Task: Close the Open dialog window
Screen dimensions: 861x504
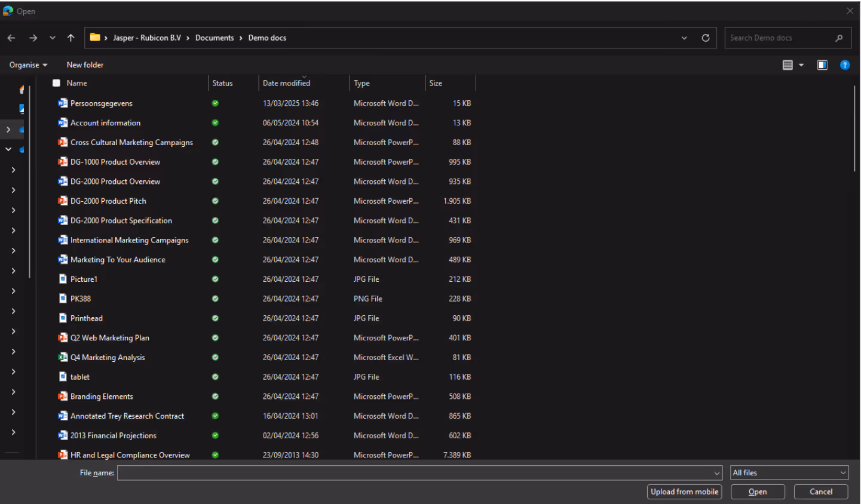Action: tap(850, 11)
